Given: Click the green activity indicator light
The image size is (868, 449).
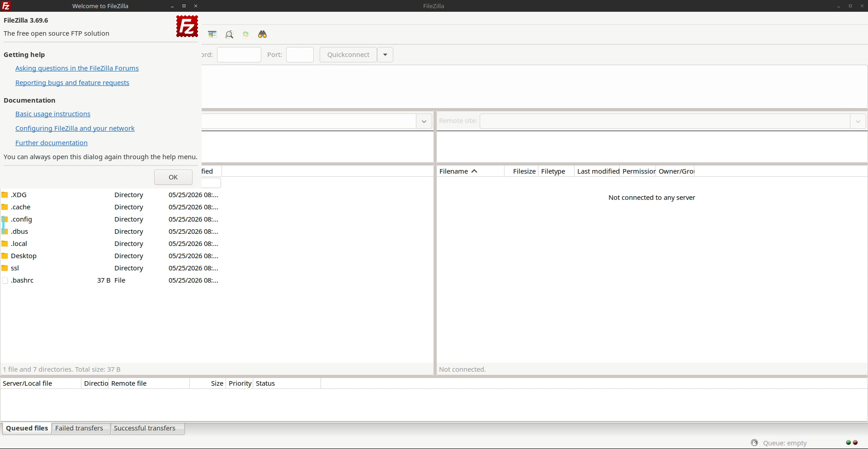Looking at the screenshot, I should click(x=848, y=443).
